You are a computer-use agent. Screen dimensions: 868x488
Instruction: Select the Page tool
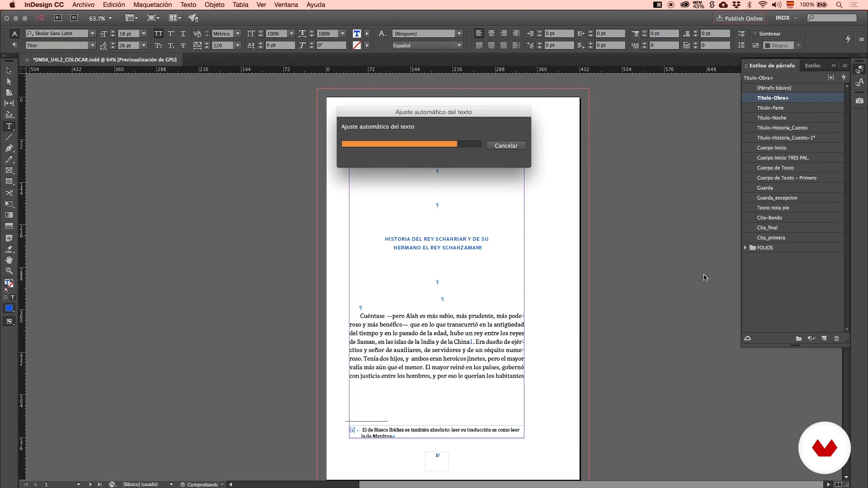coord(9,92)
